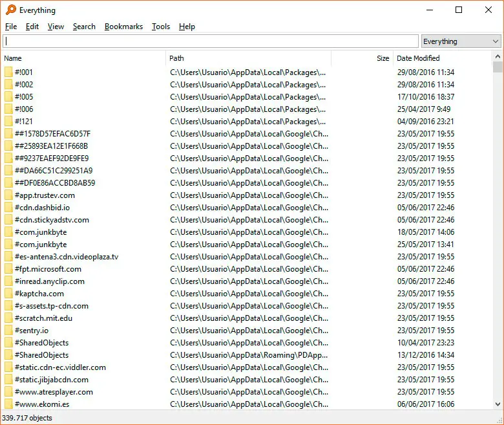Screen dimensions: 504x425
Task: Click folder icon of #!005
Action: (8, 96)
